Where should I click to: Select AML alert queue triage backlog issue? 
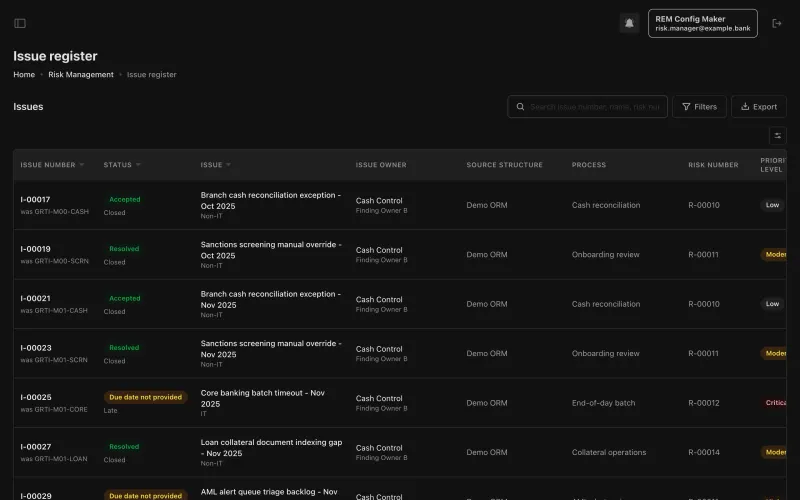tap(269, 494)
